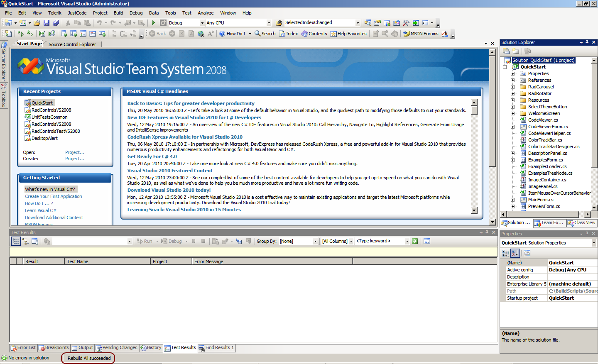Open the Find Results 1 tab
Screen dimensions: 598x364
216,348
